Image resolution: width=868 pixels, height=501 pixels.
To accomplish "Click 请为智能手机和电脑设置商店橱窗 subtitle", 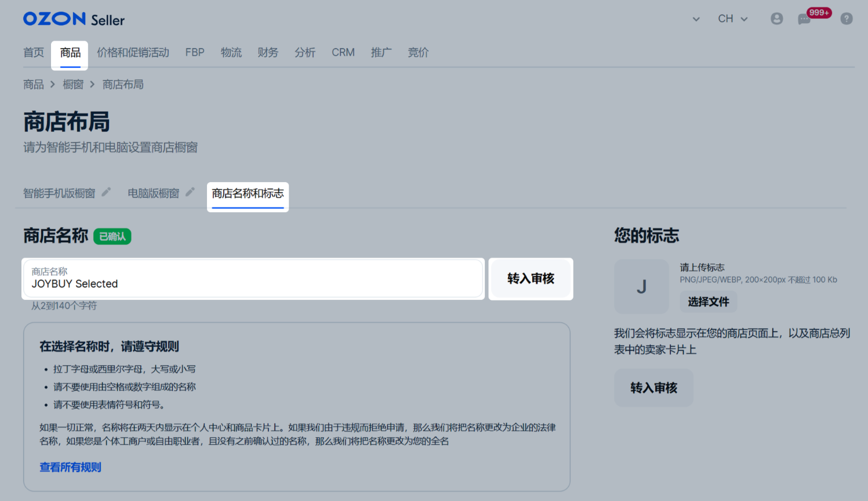I will tap(110, 147).
